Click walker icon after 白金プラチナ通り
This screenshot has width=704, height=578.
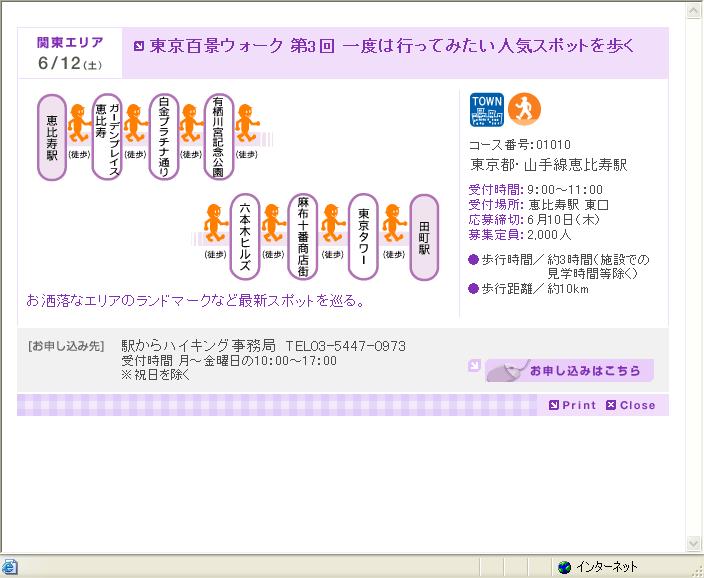click(191, 124)
